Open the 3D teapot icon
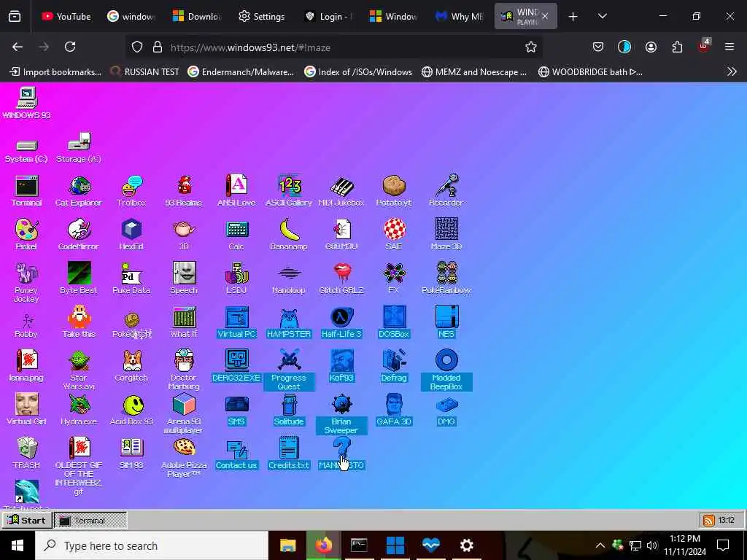 pos(184,235)
